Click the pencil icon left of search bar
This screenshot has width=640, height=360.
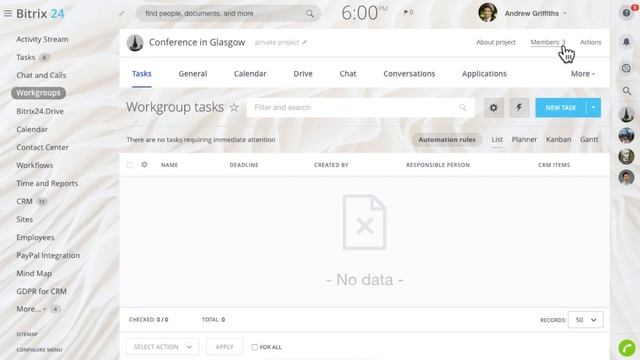coord(121,13)
